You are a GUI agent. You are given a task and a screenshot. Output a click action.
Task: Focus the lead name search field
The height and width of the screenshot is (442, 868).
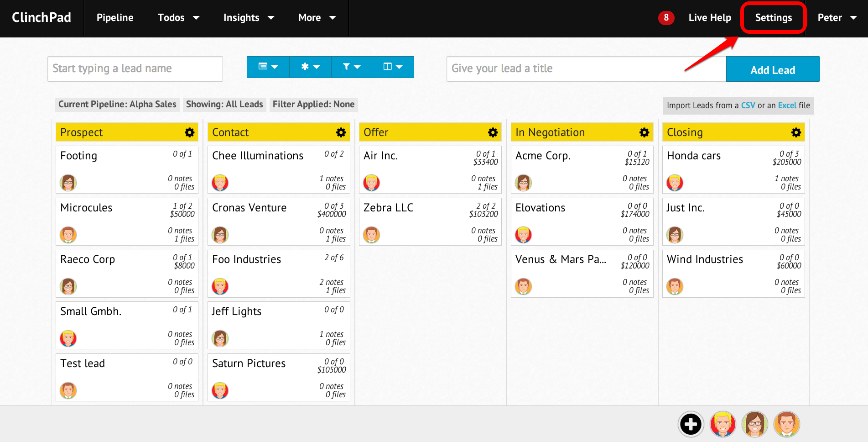[135, 69]
